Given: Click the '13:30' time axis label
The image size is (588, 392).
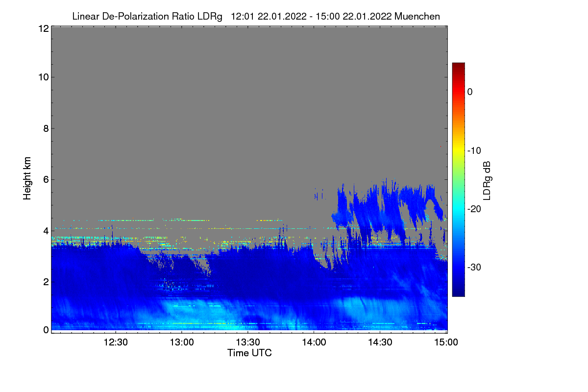Looking at the screenshot, I should pos(248,343).
